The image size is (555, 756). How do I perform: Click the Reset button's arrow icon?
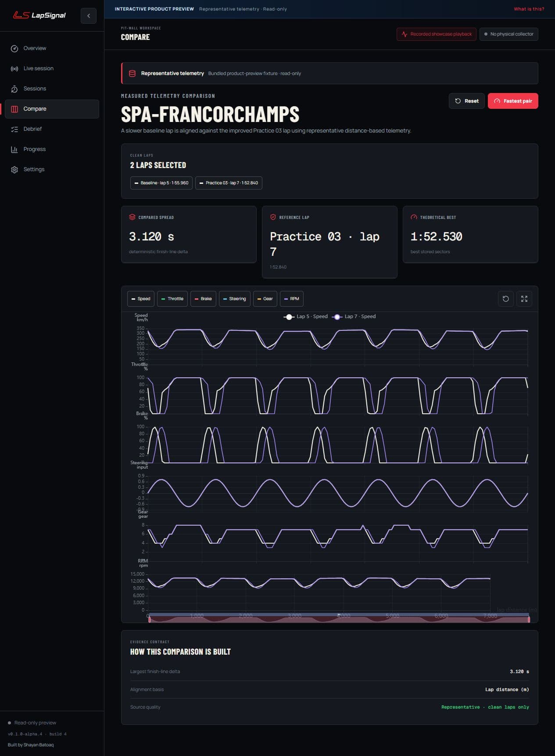click(x=458, y=101)
